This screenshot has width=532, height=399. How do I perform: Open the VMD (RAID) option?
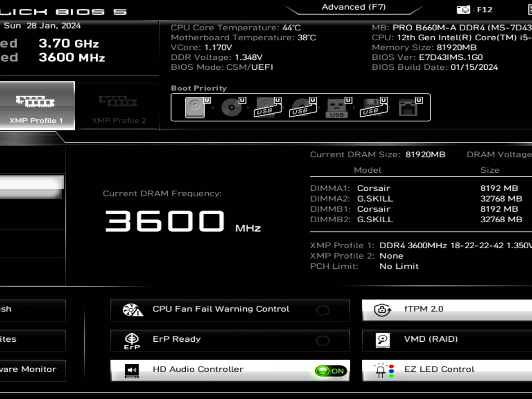click(447, 341)
